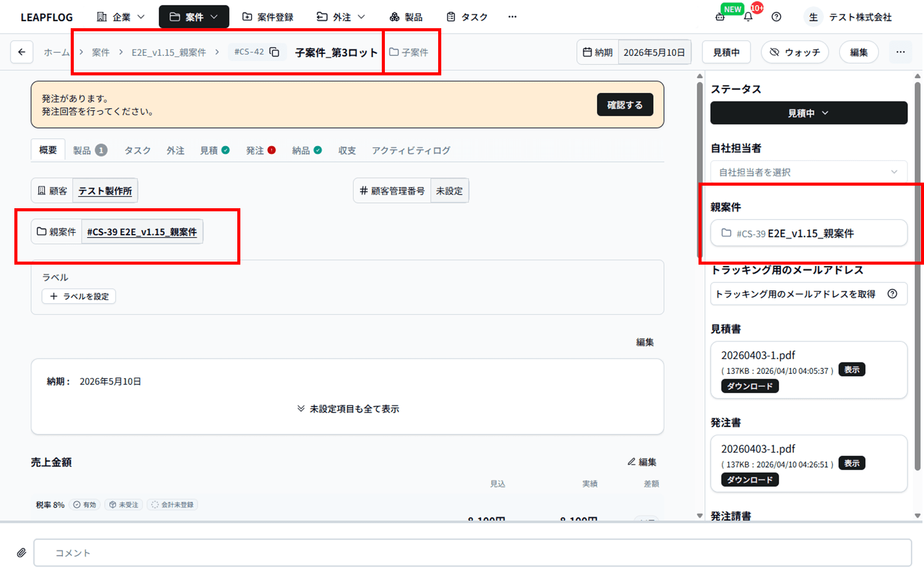Switch to the 収支 tab
924x577 pixels.
[346, 150]
